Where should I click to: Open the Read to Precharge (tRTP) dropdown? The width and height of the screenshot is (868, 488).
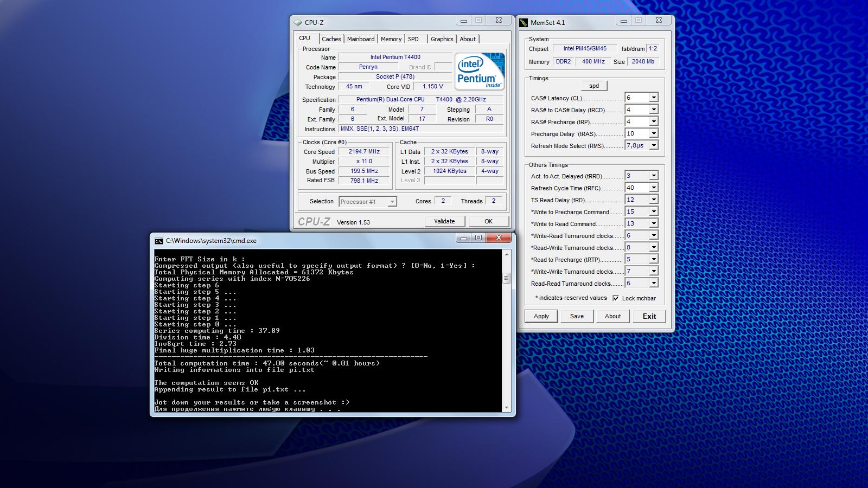tap(654, 260)
